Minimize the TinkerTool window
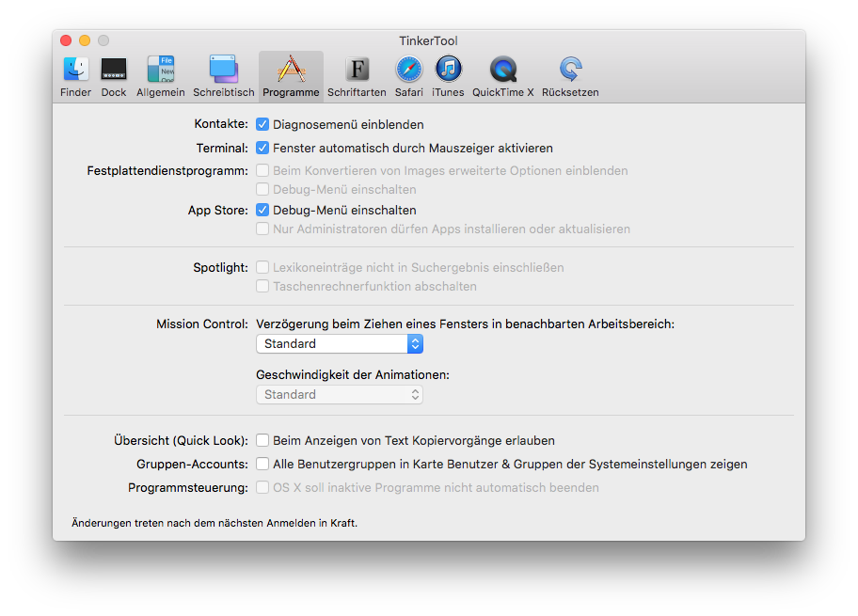 [x=85, y=40]
